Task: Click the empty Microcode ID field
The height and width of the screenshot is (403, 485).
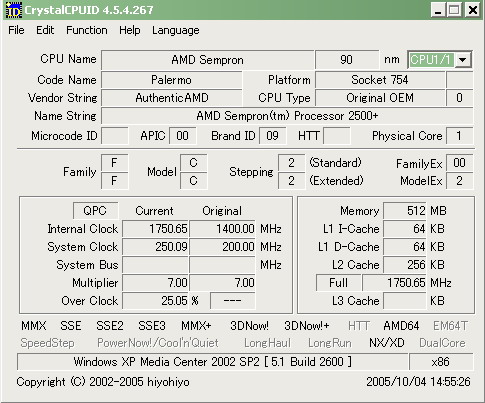Action: pos(115,136)
